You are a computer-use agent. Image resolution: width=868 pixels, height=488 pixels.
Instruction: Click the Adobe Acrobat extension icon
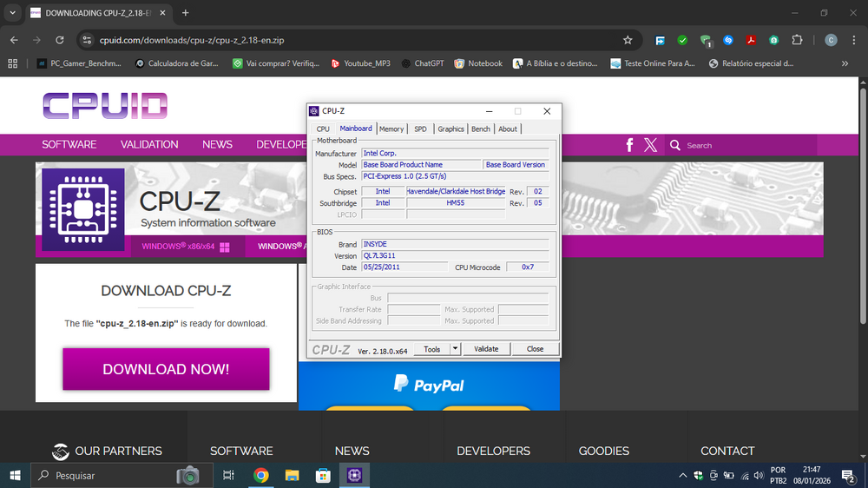pos(751,40)
